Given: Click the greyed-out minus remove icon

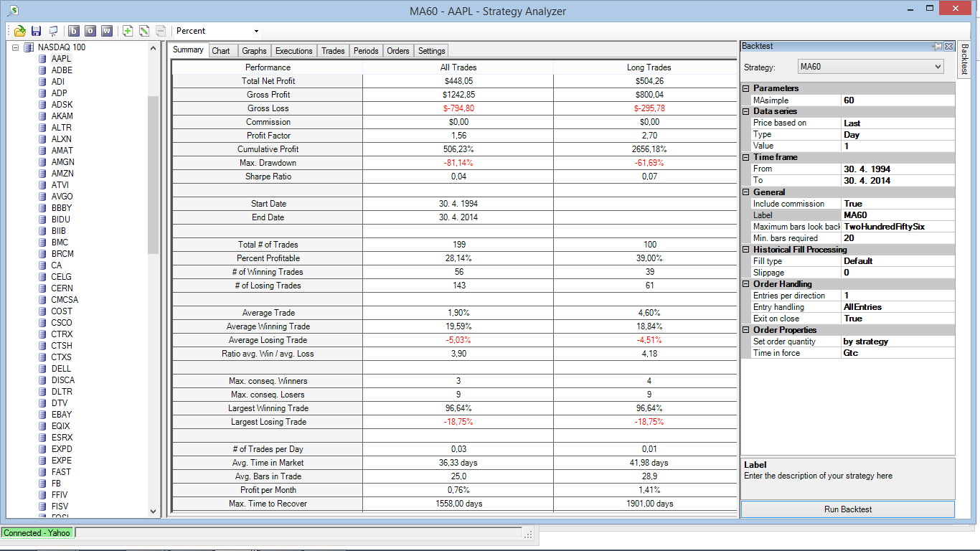Looking at the screenshot, I should click(161, 31).
